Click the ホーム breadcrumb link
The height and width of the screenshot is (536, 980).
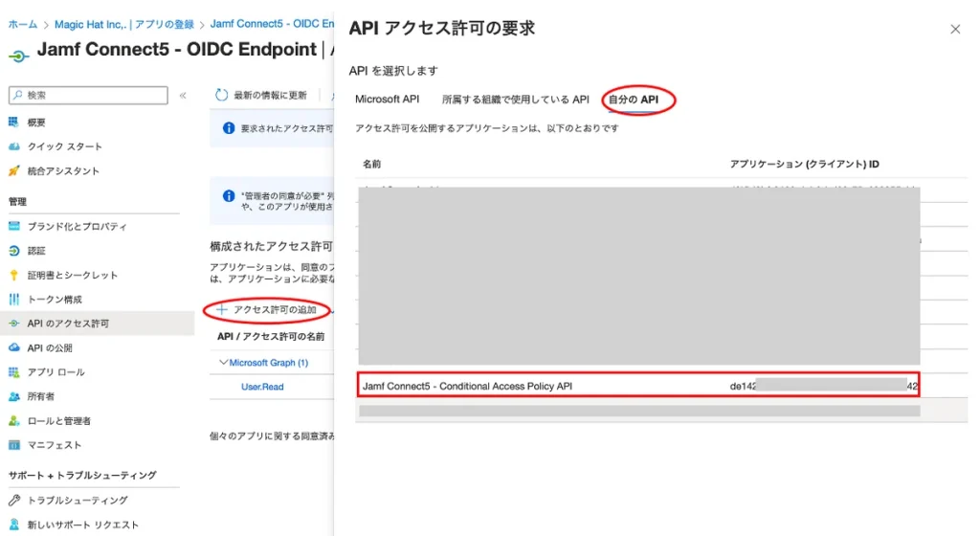tap(22, 22)
